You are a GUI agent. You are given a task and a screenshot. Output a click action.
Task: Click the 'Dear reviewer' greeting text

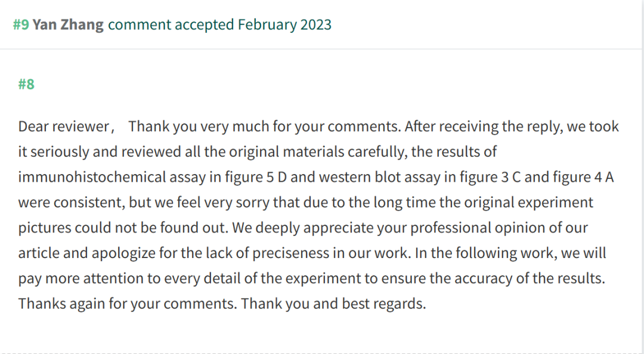pos(64,126)
